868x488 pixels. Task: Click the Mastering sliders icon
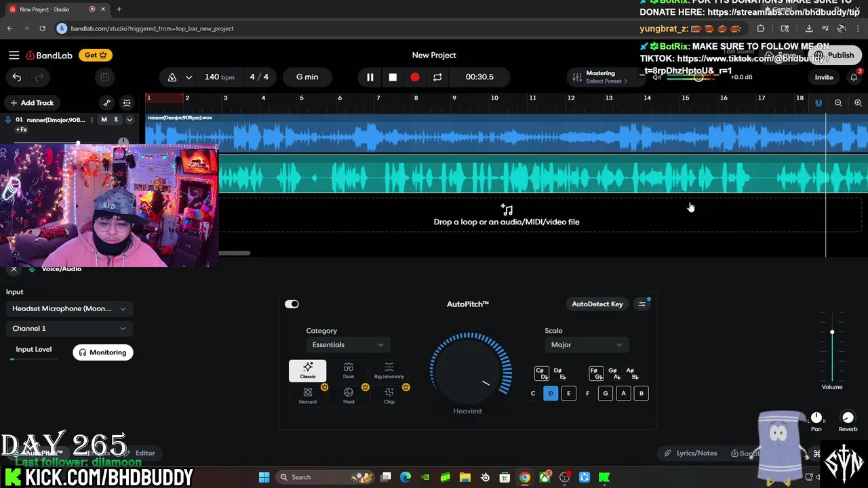coord(577,77)
